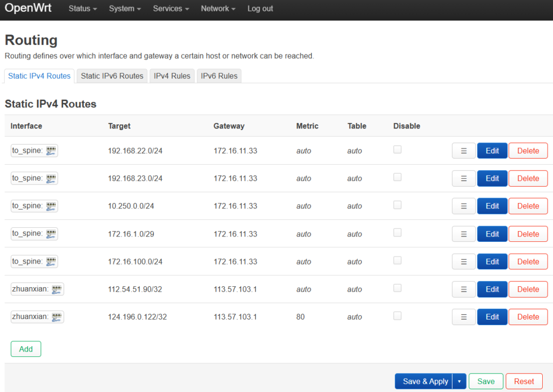Switch to Static IPv6 Routes tab
This screenshot has height=392, width=553.
(x=112, y=76)
